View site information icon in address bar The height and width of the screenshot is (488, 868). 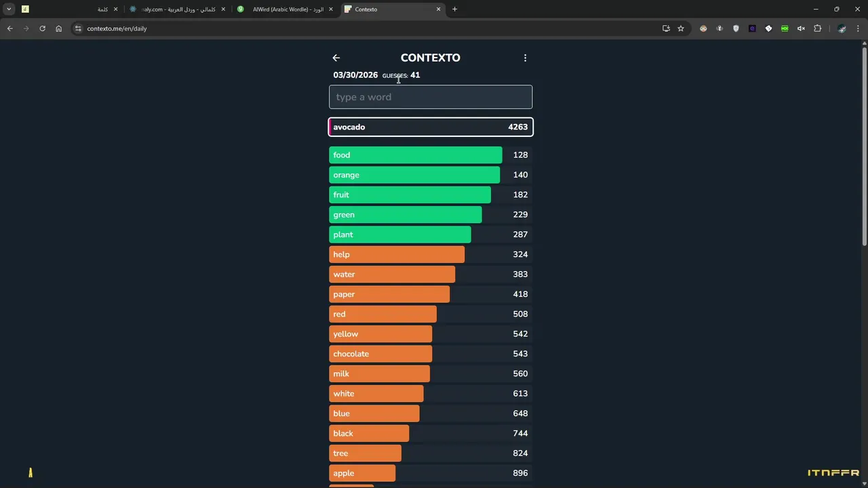[x=78, y=28]
